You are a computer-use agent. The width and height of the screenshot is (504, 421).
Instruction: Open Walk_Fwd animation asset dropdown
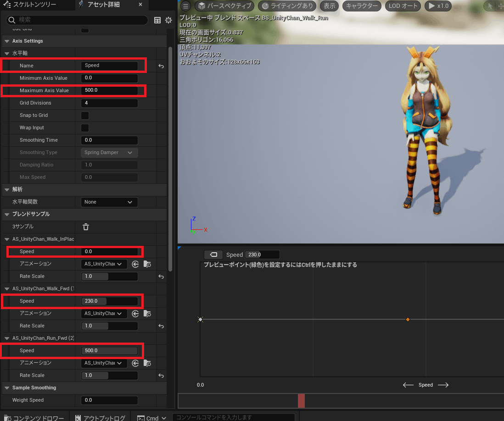[104, 313]
